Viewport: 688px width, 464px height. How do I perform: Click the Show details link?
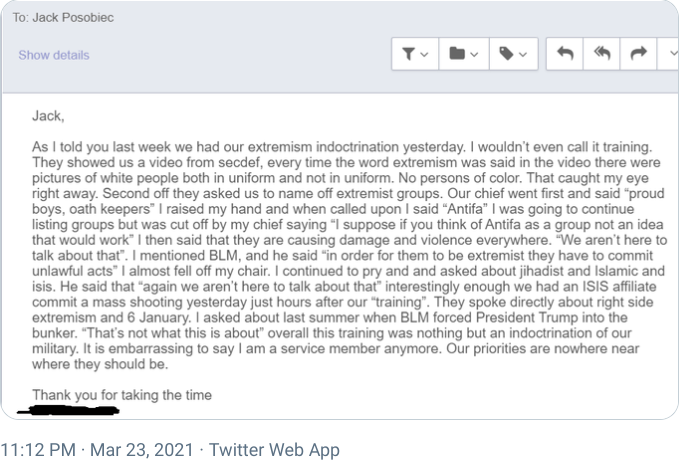tap(54, 55)
